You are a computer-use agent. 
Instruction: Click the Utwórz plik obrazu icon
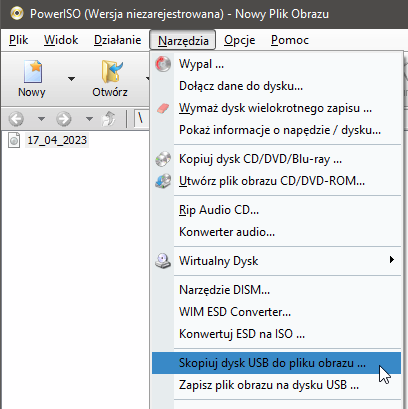click(x=163, y=181)
